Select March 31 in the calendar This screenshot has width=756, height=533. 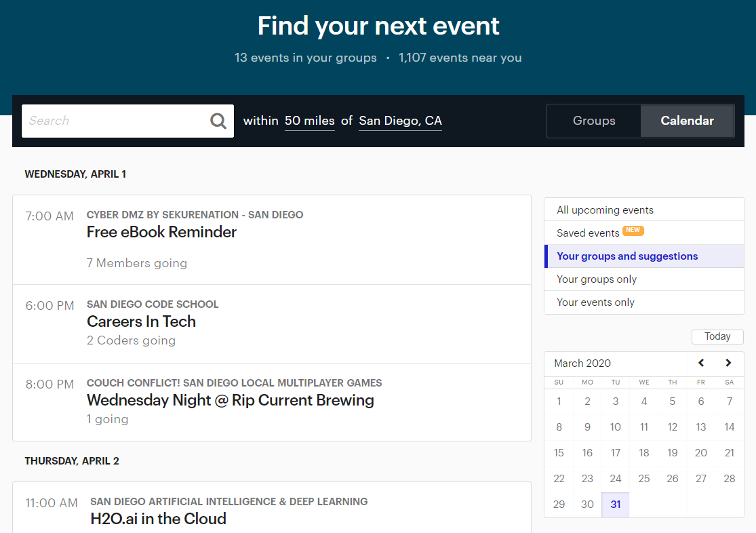click(x=615, y=505)
